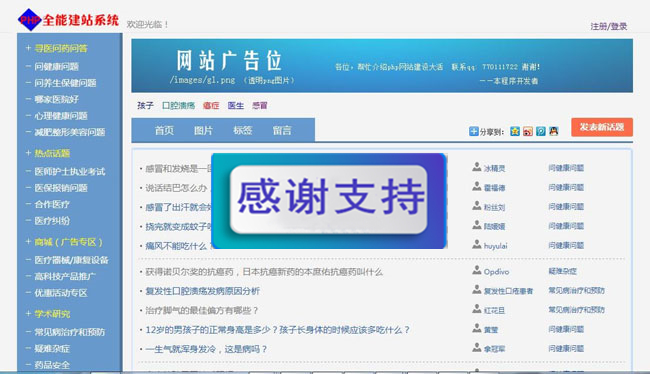Open 哪家医院好 in the sidebar
650x374 pixels.
[x=56, y=99]
